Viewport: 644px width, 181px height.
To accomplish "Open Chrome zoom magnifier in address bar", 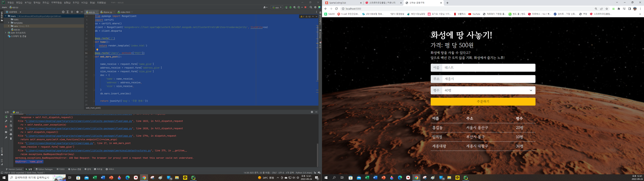I will click(x=596, y=9).
